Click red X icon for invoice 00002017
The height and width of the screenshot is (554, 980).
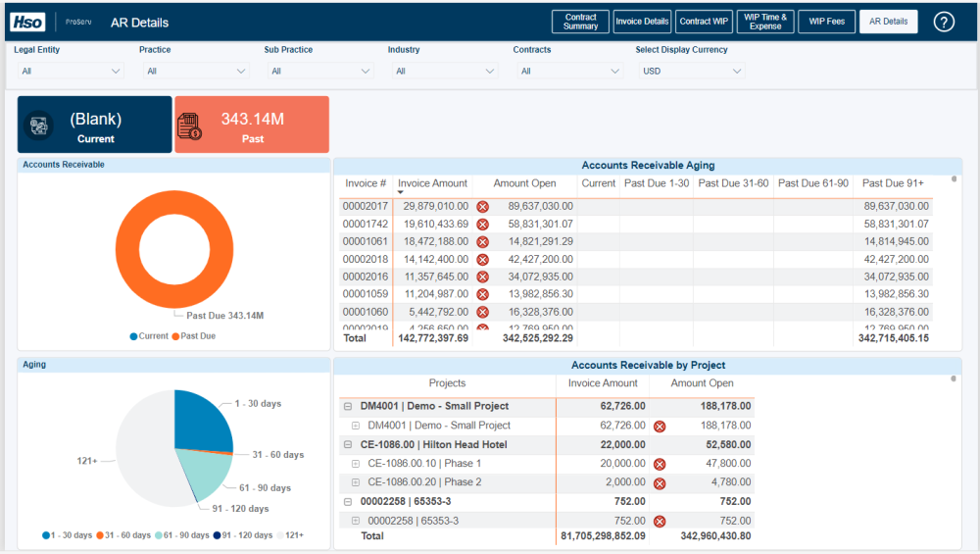pyautogui.click(x=482, y=207)
